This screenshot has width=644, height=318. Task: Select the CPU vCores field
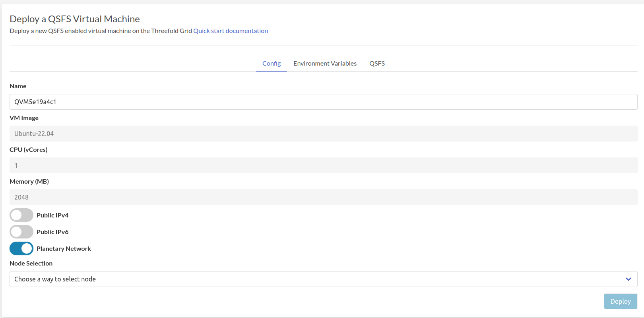click(x=323, y=165)
